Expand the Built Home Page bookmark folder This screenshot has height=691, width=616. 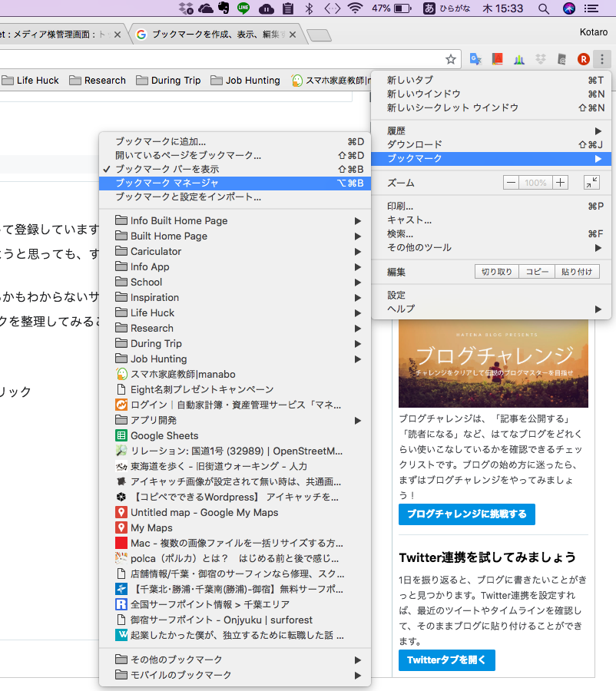pyautogui.click(x=235, y=236)
